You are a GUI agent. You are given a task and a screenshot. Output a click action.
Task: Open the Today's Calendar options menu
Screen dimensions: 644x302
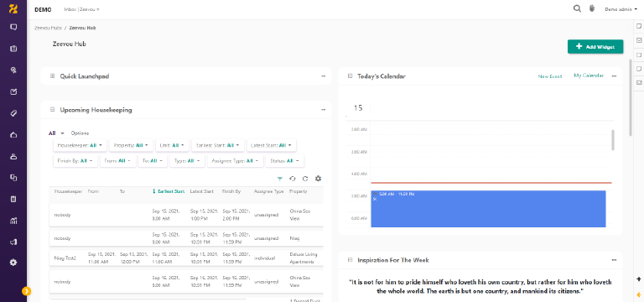point(614,76)
